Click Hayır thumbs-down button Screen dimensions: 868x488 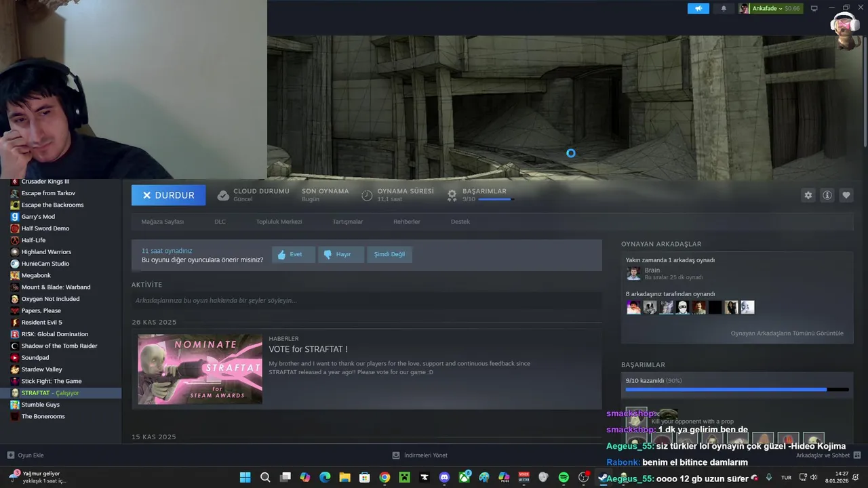click(341, 254)
